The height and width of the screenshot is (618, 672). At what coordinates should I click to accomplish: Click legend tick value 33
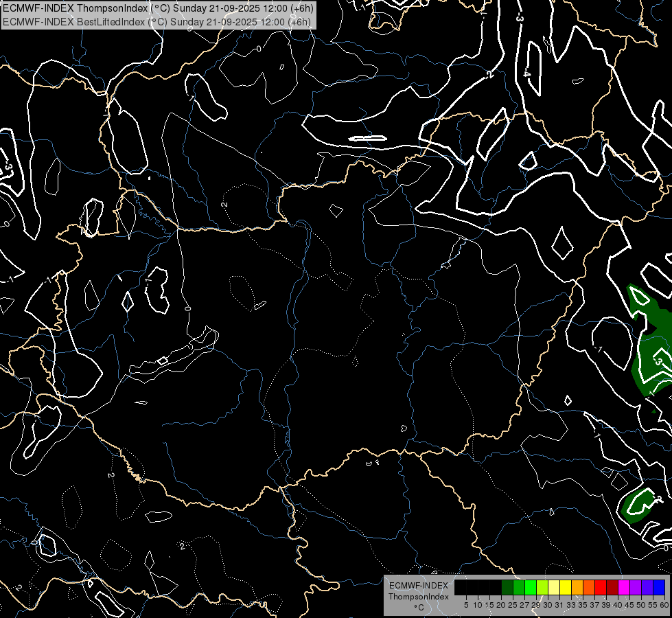pos(571,605)
